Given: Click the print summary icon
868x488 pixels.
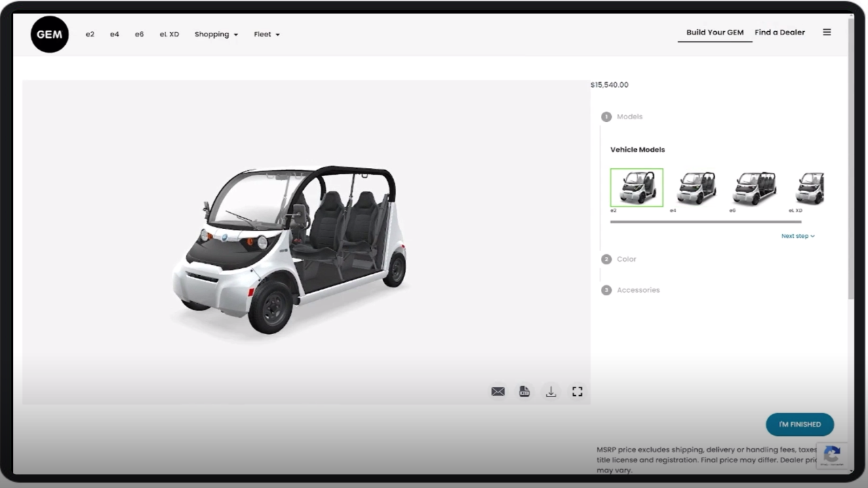Looking at the screenshot, I should [x=524, y=391].
